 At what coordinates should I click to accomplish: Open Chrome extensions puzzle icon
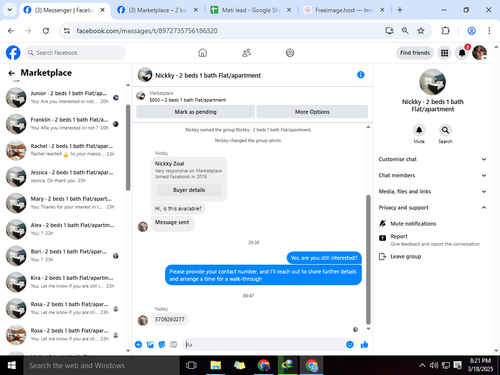(445, 31)
